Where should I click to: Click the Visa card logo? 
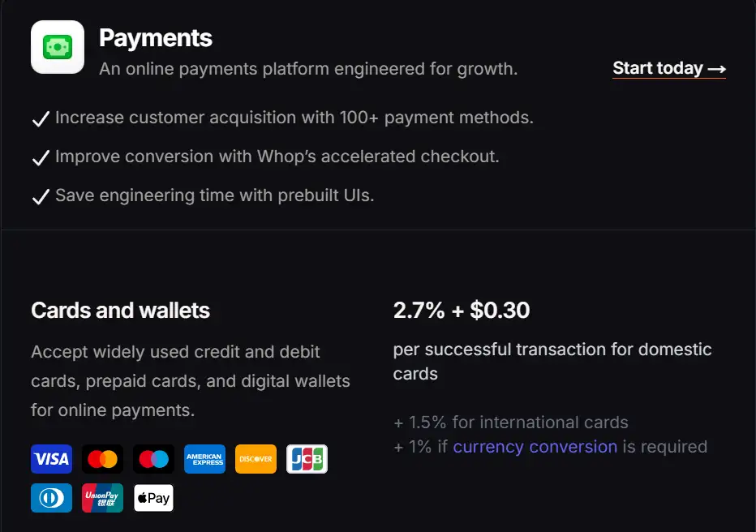pyautogui.click(x=51, y=459)
